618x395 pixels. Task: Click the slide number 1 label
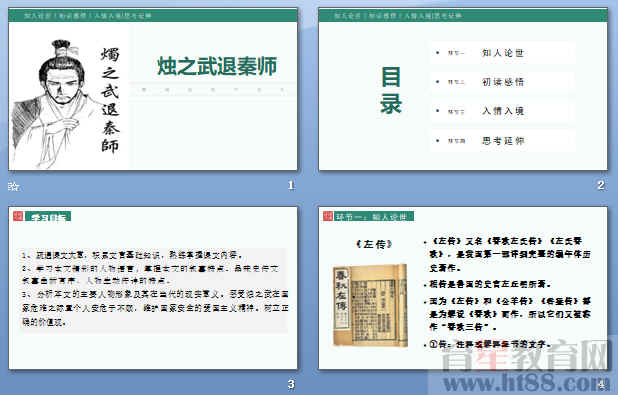point(291,185)
